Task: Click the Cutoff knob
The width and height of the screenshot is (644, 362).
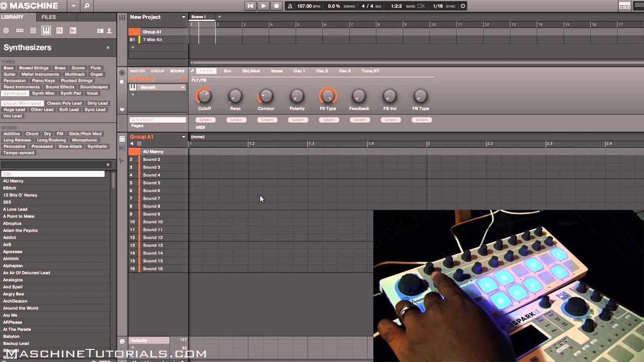Action: point(204,96)
